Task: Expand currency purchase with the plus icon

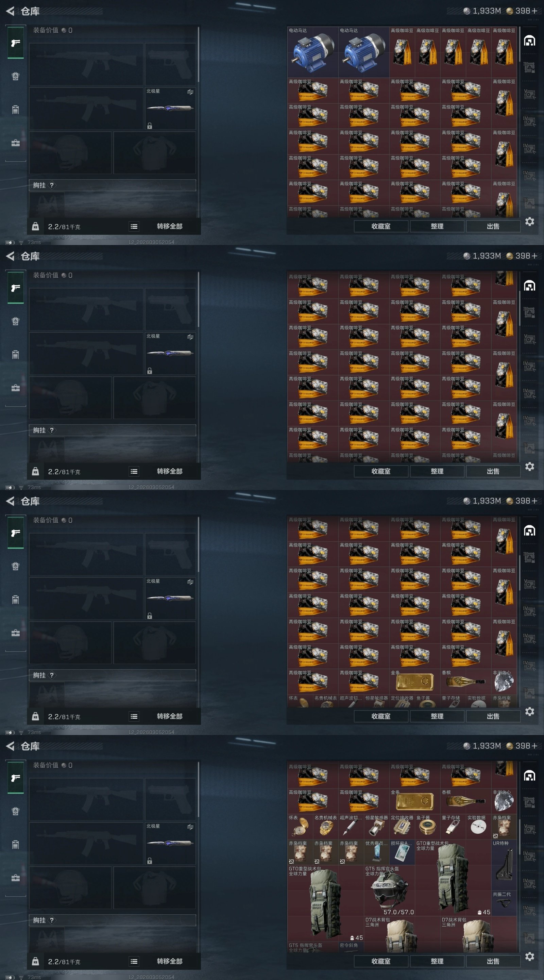Action: click(x=534, y=745)
